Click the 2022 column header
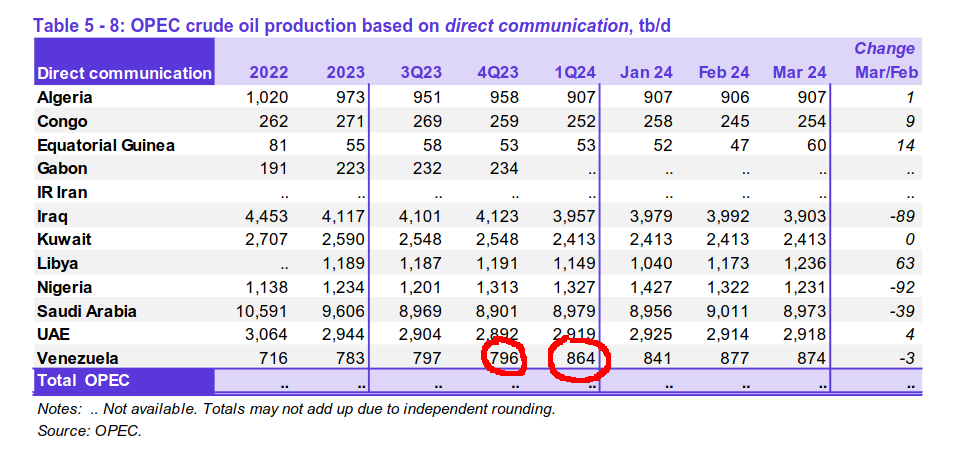 [268, 73]
